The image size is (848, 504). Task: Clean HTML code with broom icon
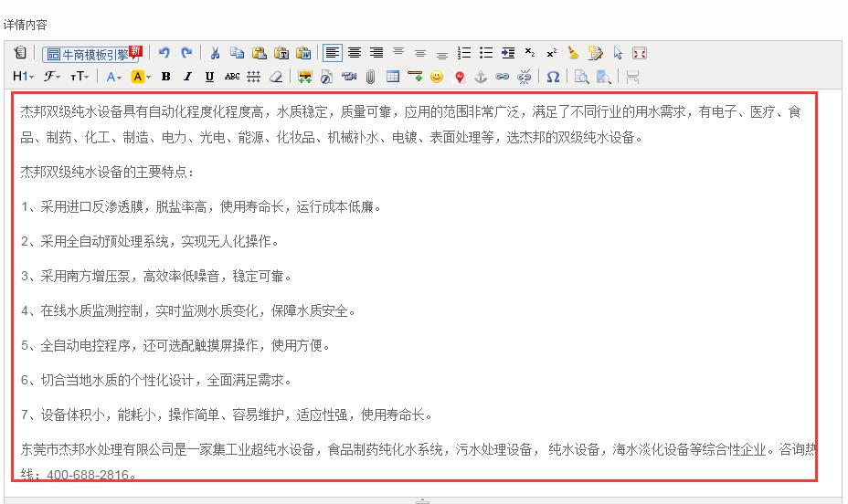573,53
